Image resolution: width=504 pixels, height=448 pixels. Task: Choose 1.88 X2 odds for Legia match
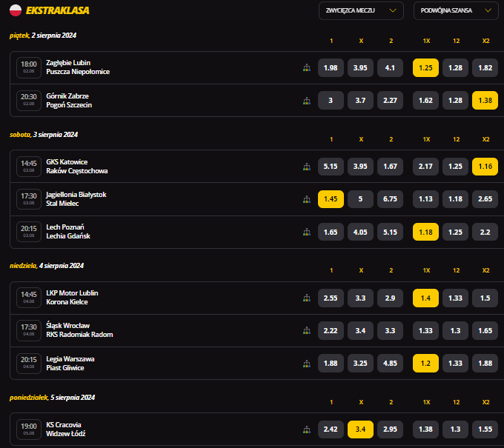[x=485, y=364]
